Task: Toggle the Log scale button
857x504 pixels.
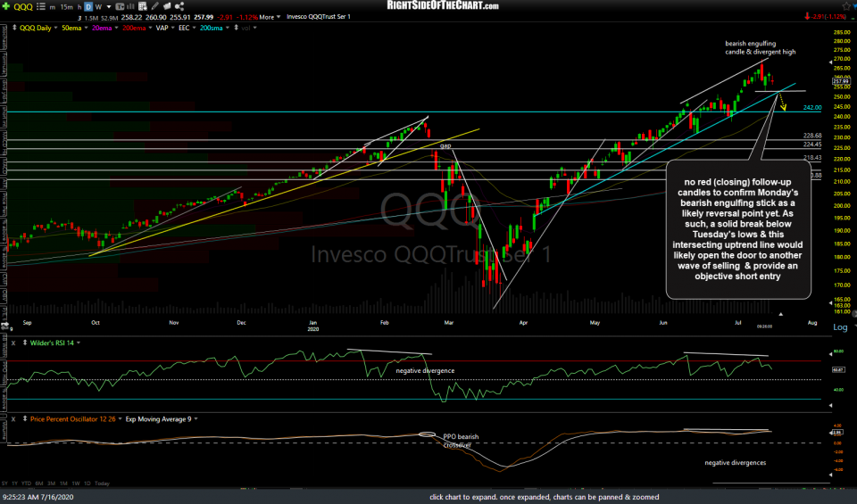Action: click(x=840, y=327)
